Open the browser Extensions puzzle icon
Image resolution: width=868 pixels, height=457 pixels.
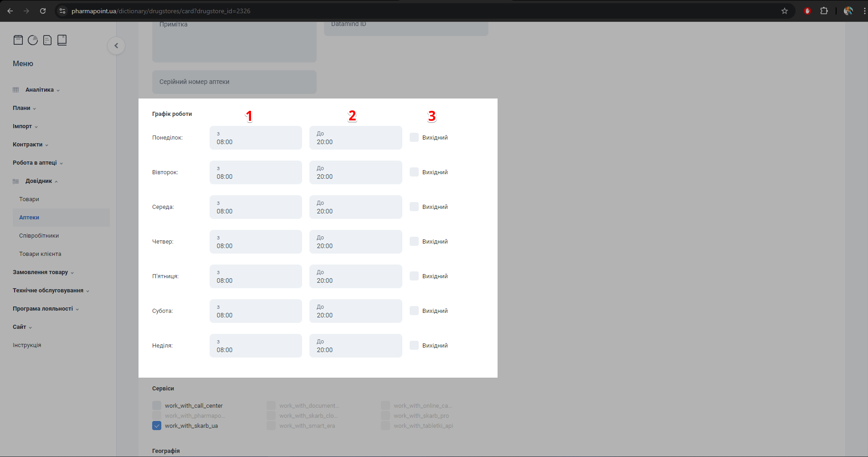pos(824,11)
